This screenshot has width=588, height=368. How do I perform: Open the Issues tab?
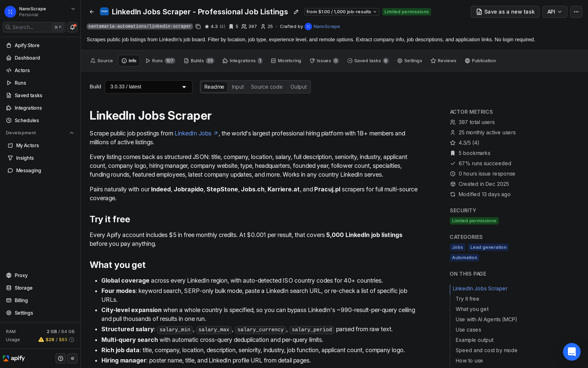coord(324,61)
